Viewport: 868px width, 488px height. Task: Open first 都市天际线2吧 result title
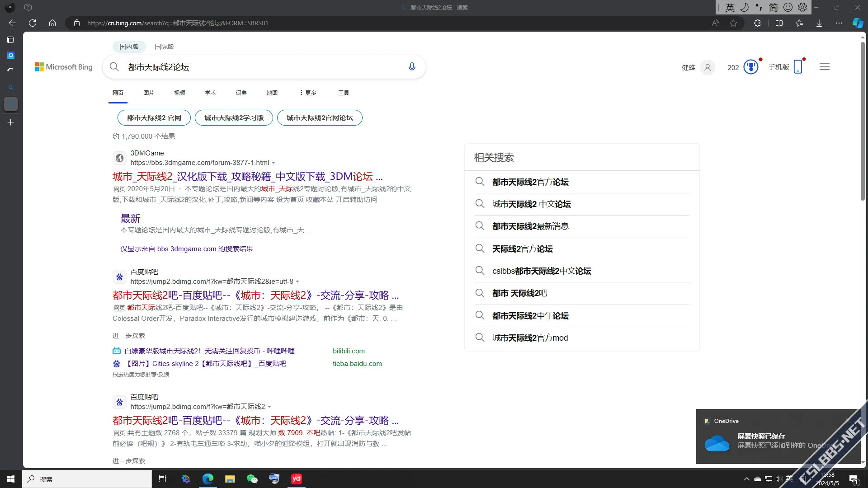[256, 295]
